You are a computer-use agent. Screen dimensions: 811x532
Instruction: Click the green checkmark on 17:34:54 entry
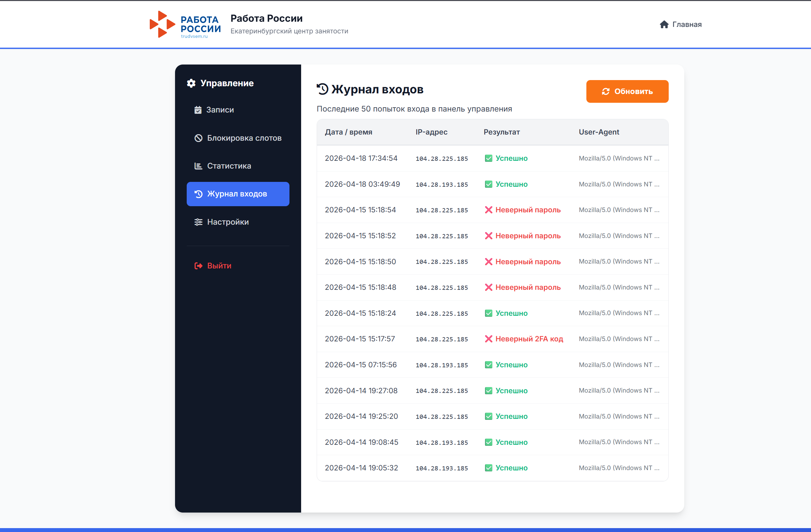488,159
